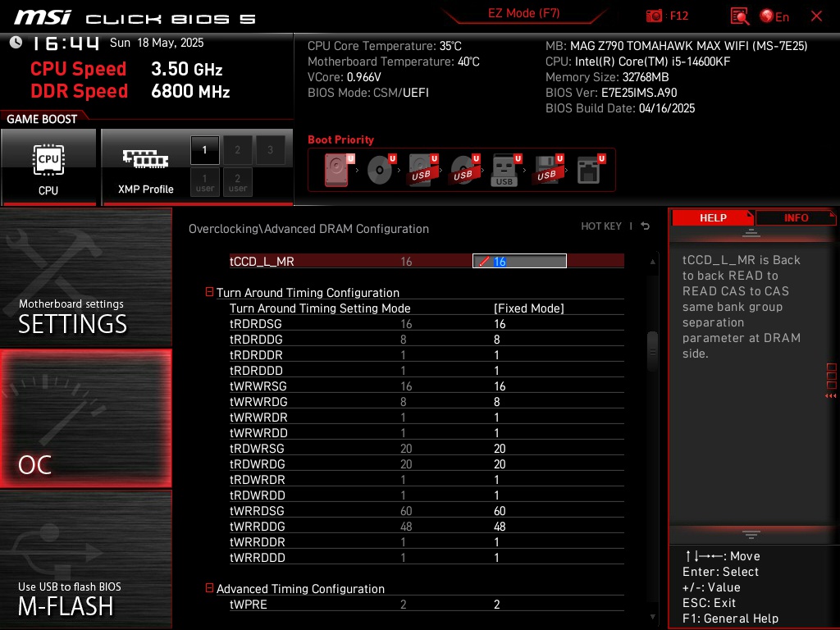Click the help panel top collapse handle
840x630 pixels.
point(751,233)
